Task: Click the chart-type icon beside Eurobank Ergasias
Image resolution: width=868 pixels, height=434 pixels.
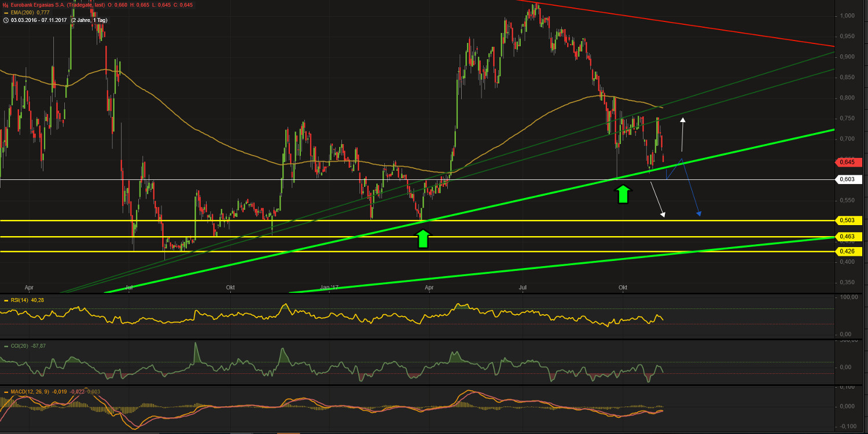Action: [x=5, y=5]
